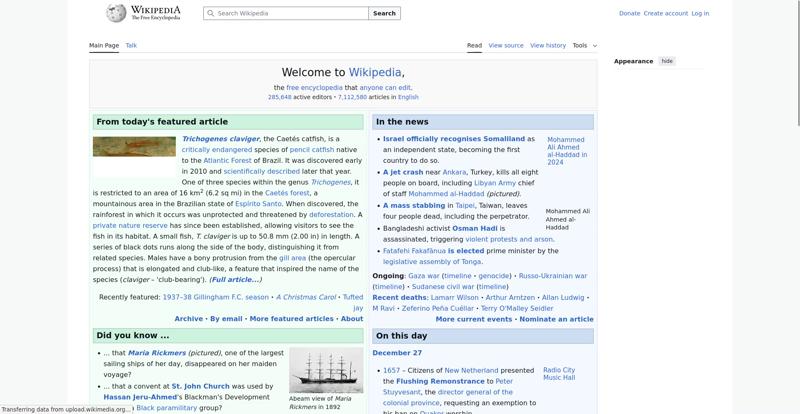Click the Create account link
This screenshot has width=800, height=414.
click(x=665, y=14)
